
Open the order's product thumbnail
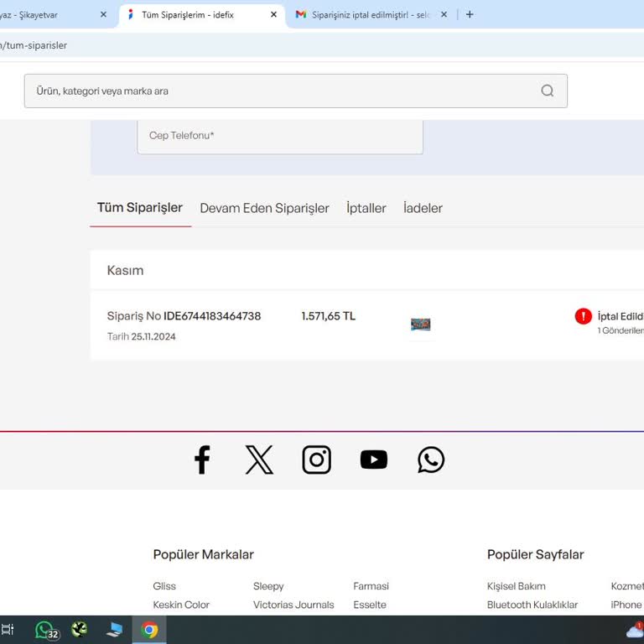pos(421,325)
